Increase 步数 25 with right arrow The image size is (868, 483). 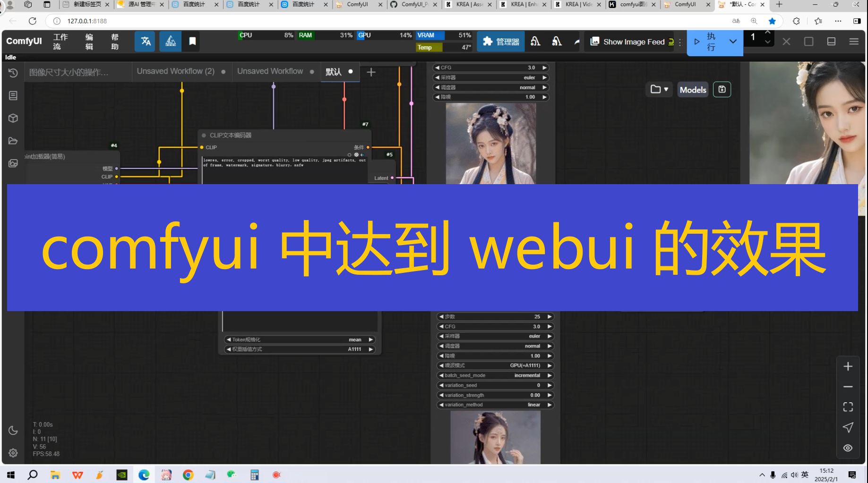coord(549,316)
